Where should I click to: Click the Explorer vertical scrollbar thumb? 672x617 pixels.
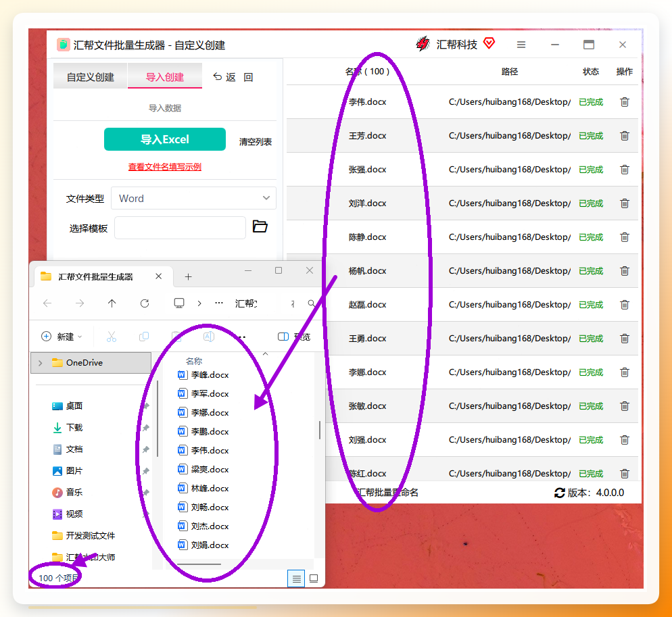(x=320, y=430)
